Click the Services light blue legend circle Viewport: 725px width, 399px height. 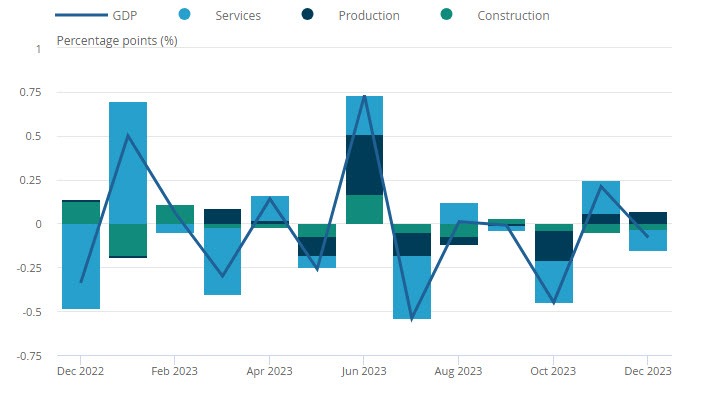pyautogui.click(x=184, y=15)
